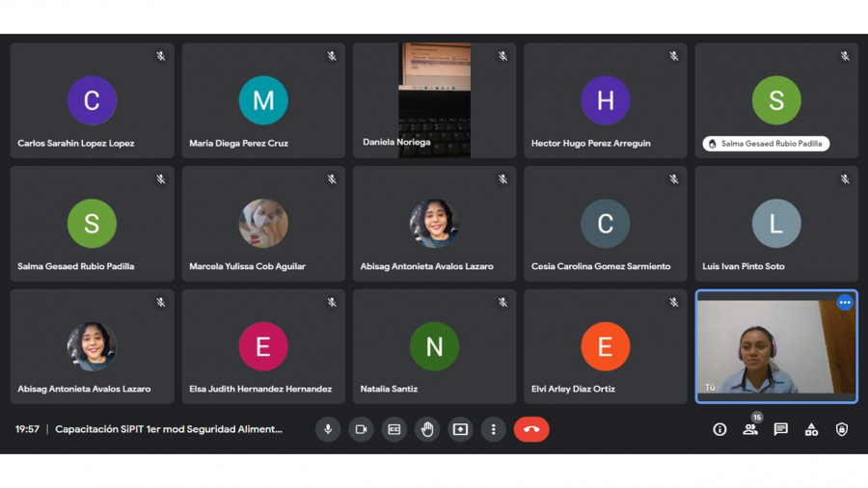The width and height of the screenshot is (868, 488).
Task: Open the chat panel
Action: (780, 429)
